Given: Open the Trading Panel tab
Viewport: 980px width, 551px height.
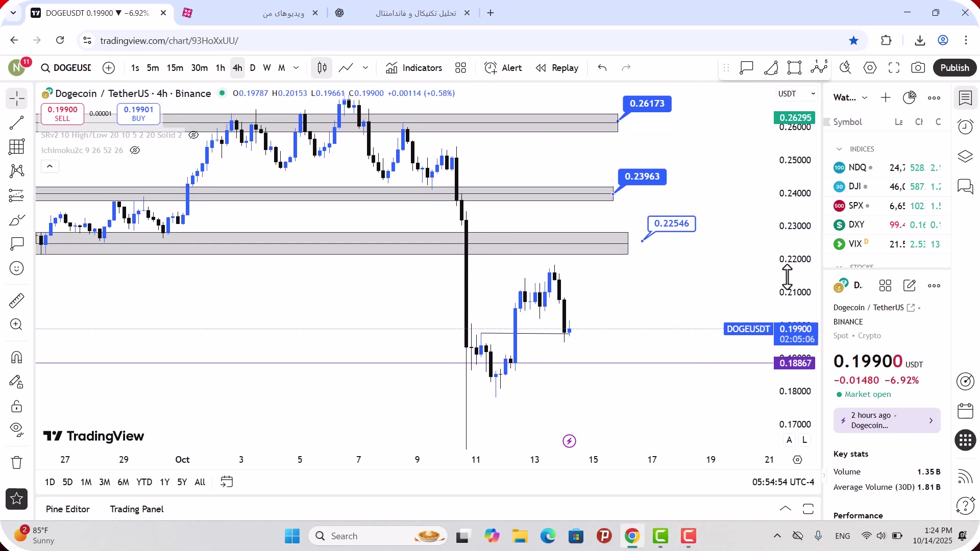Looking at the screenshot, I should (x=137, y=509).
